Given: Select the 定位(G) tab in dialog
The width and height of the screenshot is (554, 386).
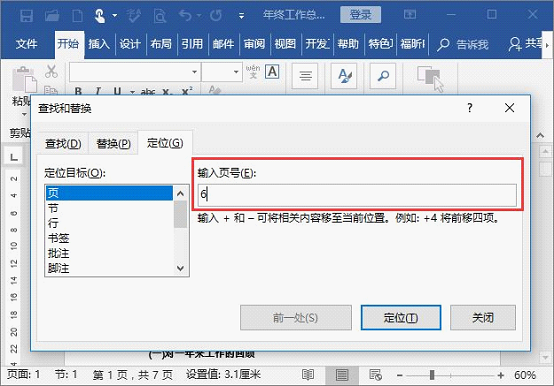Looking at the screenshot, I should 165,143.
